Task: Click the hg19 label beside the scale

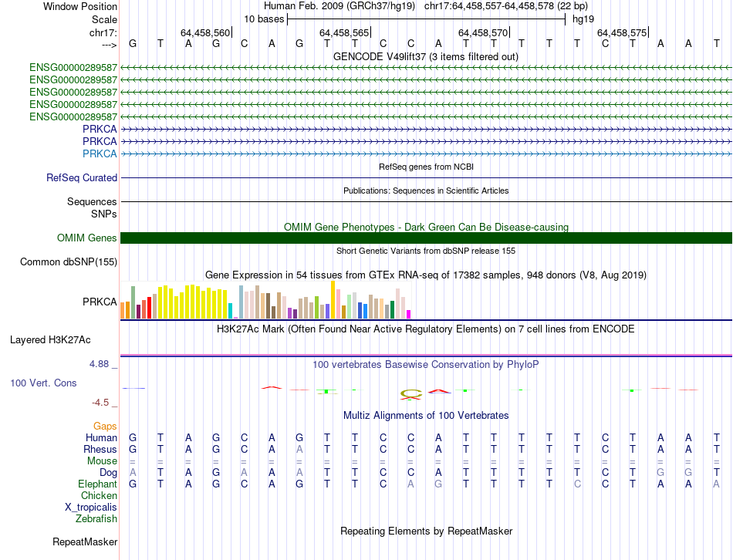Action: pyautogui.click(x=583, y=19)
